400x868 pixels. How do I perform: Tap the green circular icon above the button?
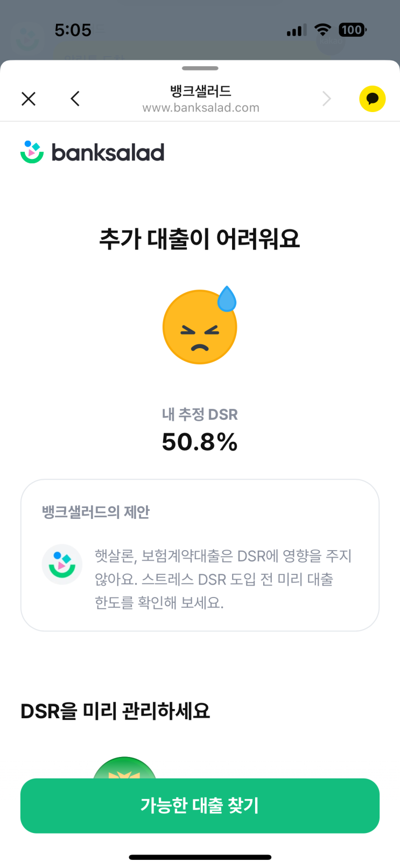(x=124, y=769)
